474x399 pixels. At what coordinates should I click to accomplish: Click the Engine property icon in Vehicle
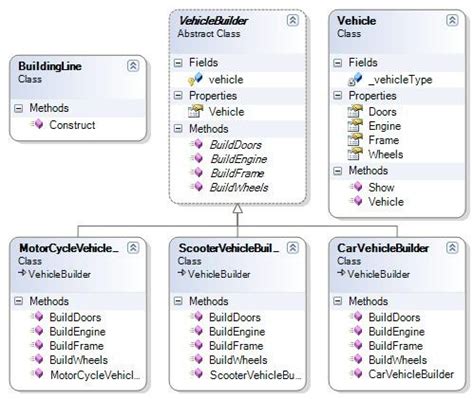(355, 125)
